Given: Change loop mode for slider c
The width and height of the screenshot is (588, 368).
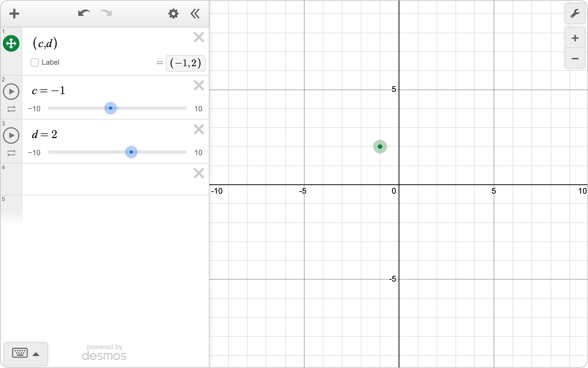Looking at the screenshot, I should [x=11, y=109].
